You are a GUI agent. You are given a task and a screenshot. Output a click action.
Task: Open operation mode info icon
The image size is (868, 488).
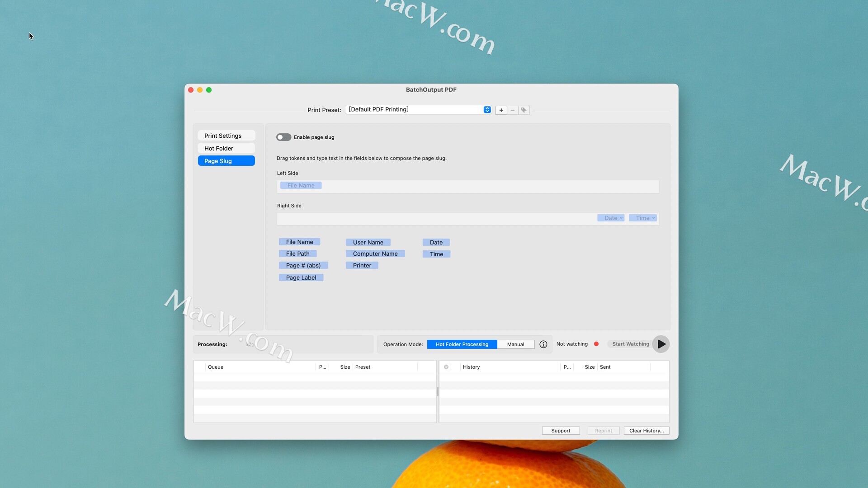pyautogui.click(x=543, y=344)
